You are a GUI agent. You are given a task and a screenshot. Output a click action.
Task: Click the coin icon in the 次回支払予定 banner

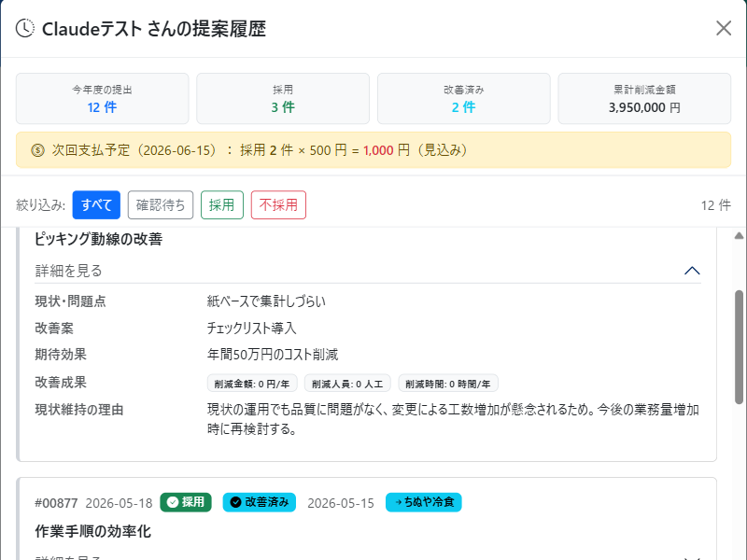pyautogui.click(x=37, y=150)
